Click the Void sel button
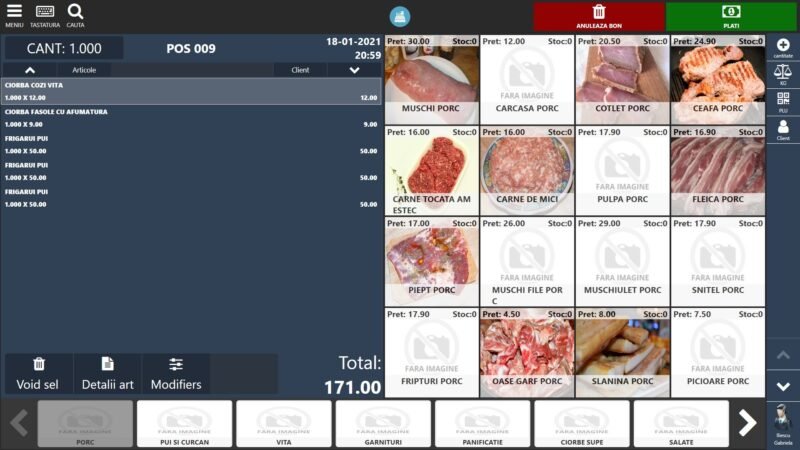The width and height of the screenshot is (800, 450). [x=38, y=373]
